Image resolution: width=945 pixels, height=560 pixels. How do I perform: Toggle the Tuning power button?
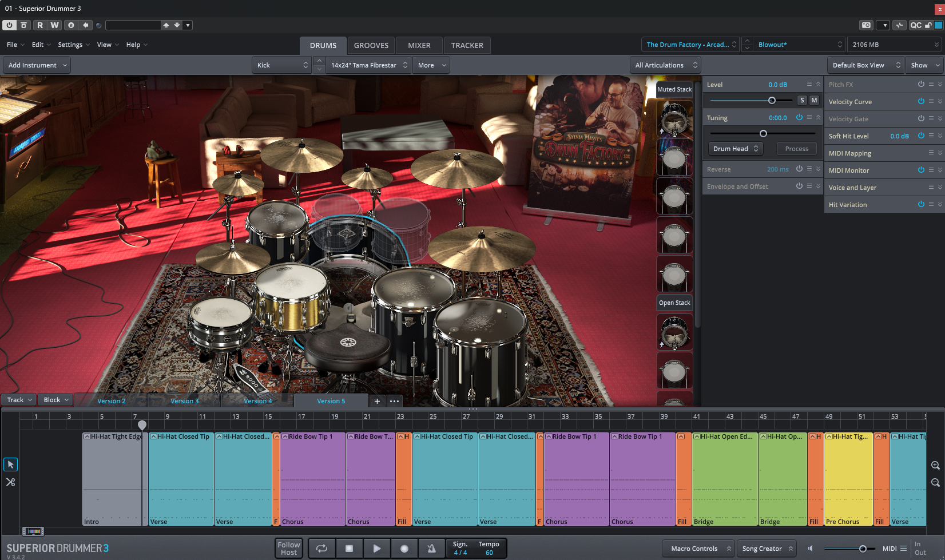click(x=799, y=117)
